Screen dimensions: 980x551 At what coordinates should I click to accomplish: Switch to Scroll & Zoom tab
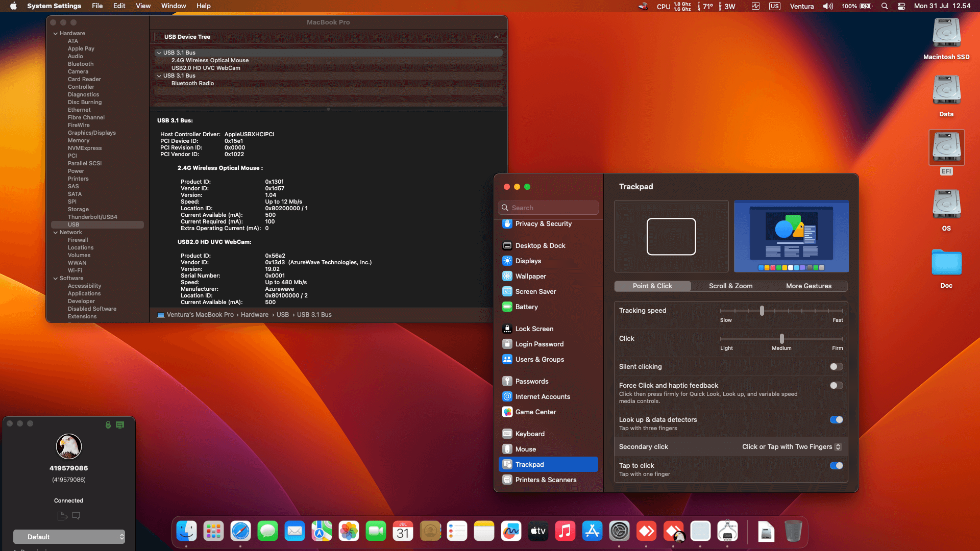(x=730, y=286)
